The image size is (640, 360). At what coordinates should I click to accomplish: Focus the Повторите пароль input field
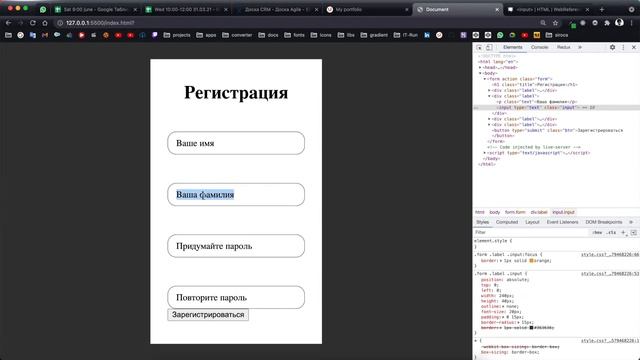(x=236, y=297)
